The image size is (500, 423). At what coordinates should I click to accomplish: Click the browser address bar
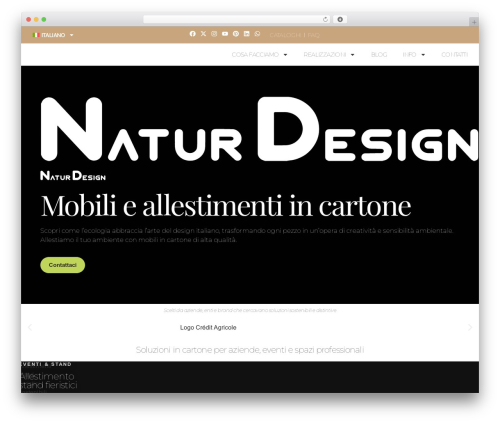237,19
